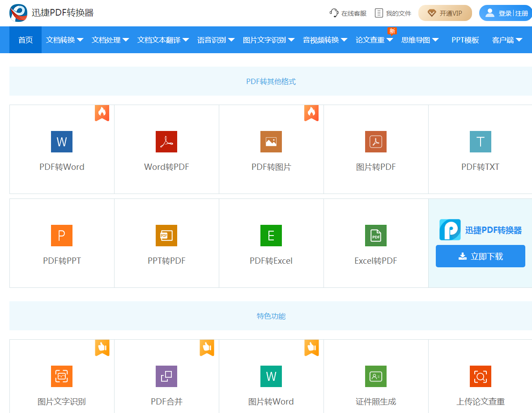Image resolution: width=532 pixels, height=413 pixels.
Task: Click the 立即下载 download button
Action: (x=481, y=256)
